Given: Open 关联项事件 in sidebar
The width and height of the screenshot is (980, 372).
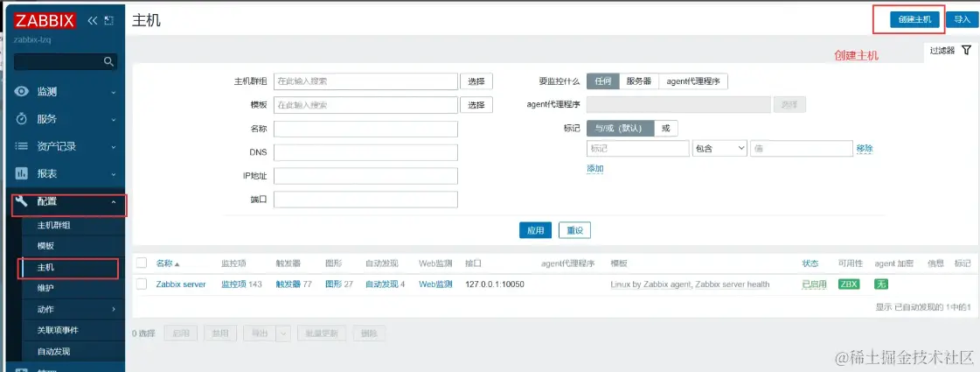Looking at the screenshot, I should 58,330.
